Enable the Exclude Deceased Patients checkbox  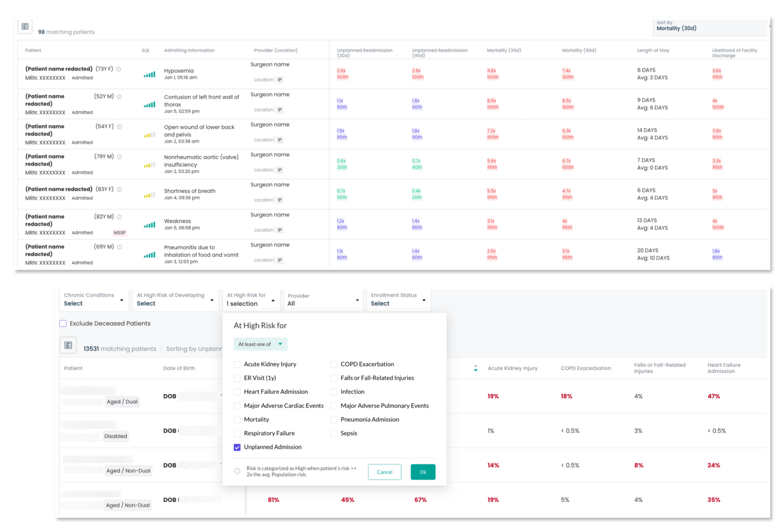(63, 323)
